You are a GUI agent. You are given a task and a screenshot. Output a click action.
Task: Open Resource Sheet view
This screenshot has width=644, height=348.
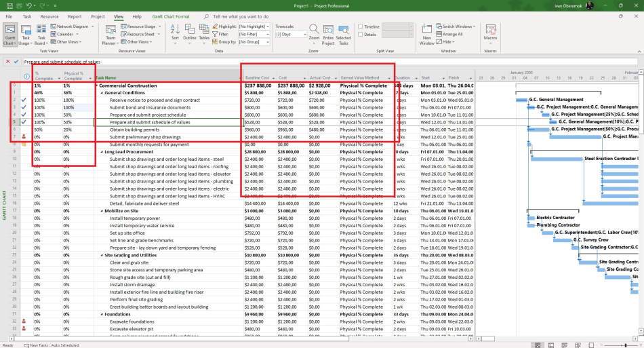pos(140,34)
